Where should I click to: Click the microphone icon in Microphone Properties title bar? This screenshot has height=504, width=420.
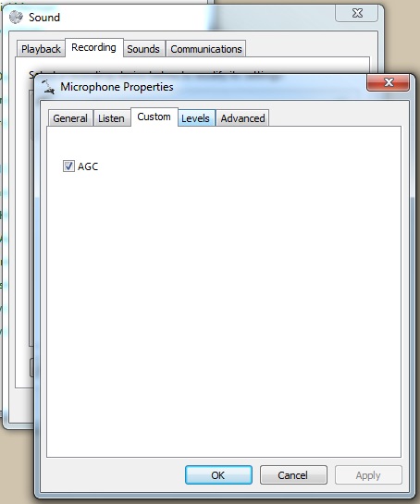tap(48, 87)
